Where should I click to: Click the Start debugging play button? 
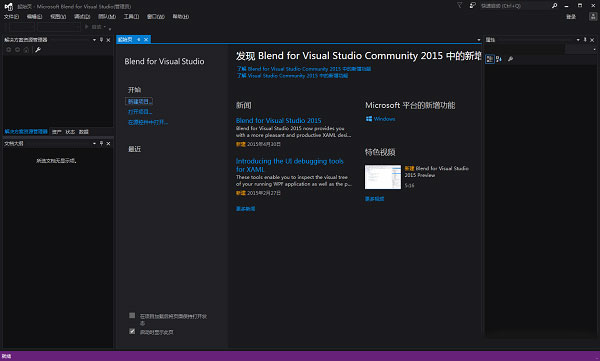[87, 27]
